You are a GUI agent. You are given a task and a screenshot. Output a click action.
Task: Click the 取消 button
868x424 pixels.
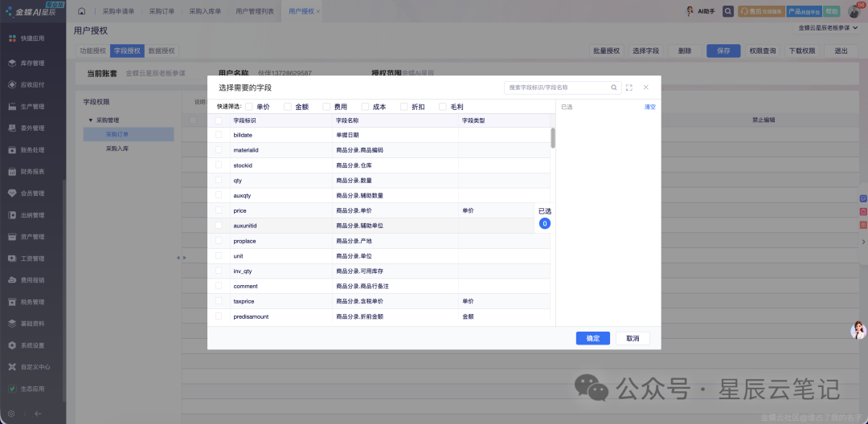(633, 338)
